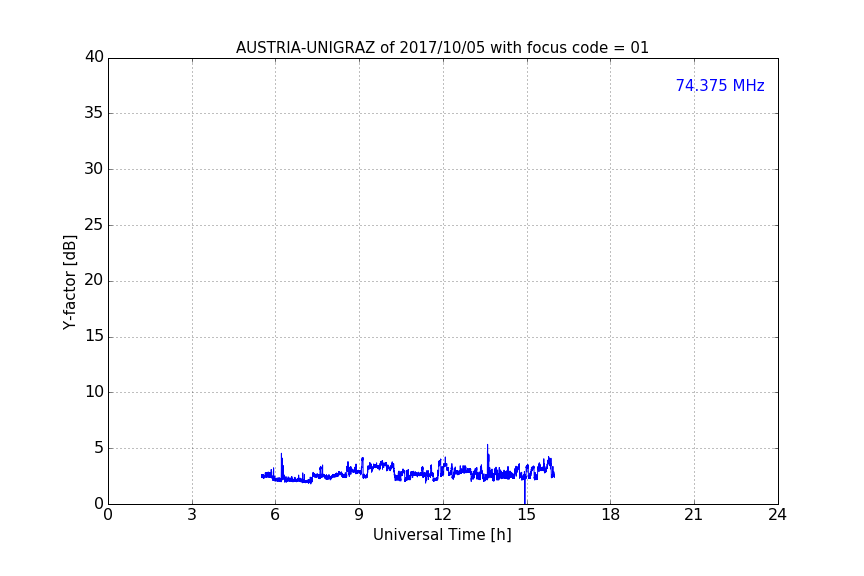Click the 'Universal Time [h]' axis label
The height and width of the screenshot is (576, 864).
(x=442, y=535)
